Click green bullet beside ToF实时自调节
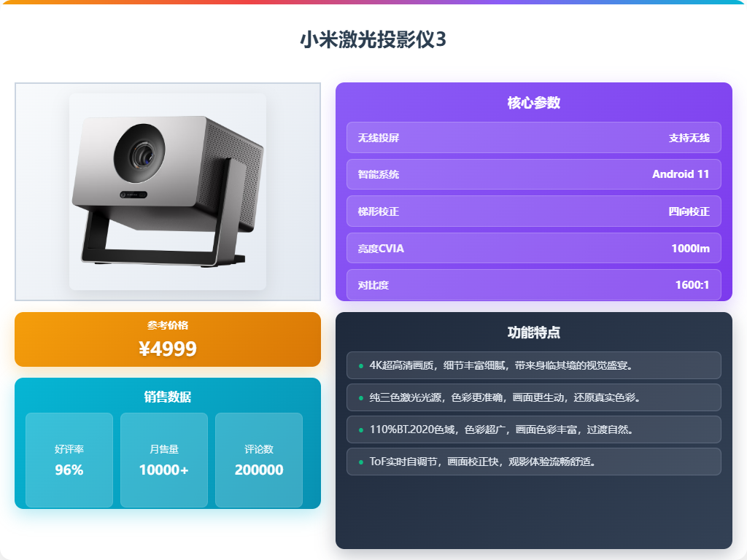This screenshot has height=560, width=747. (x=360, y=462)
